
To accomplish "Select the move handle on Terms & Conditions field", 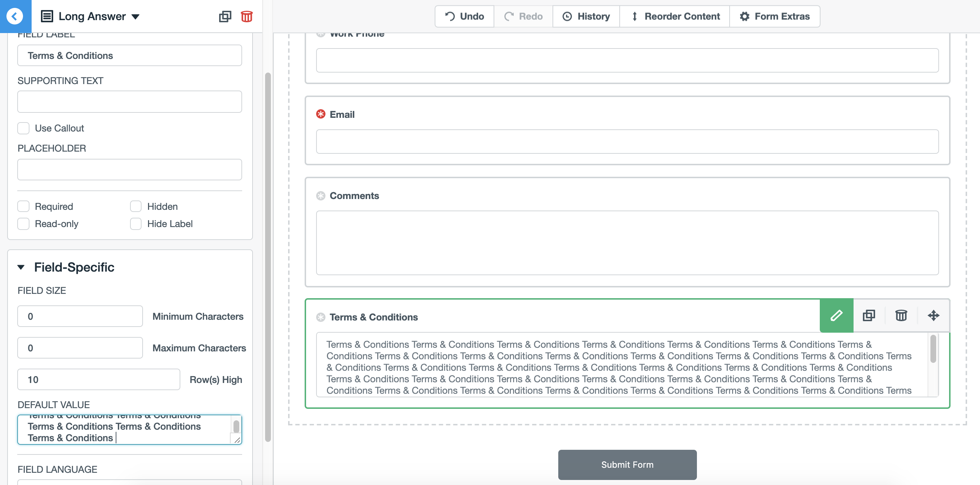I will pyautogui.click(x=934, y=315).
